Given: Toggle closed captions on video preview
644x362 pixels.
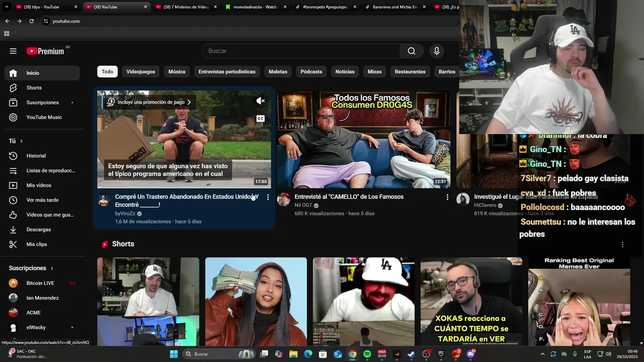Looking at the screenshot, I should (x=261, y=119).
